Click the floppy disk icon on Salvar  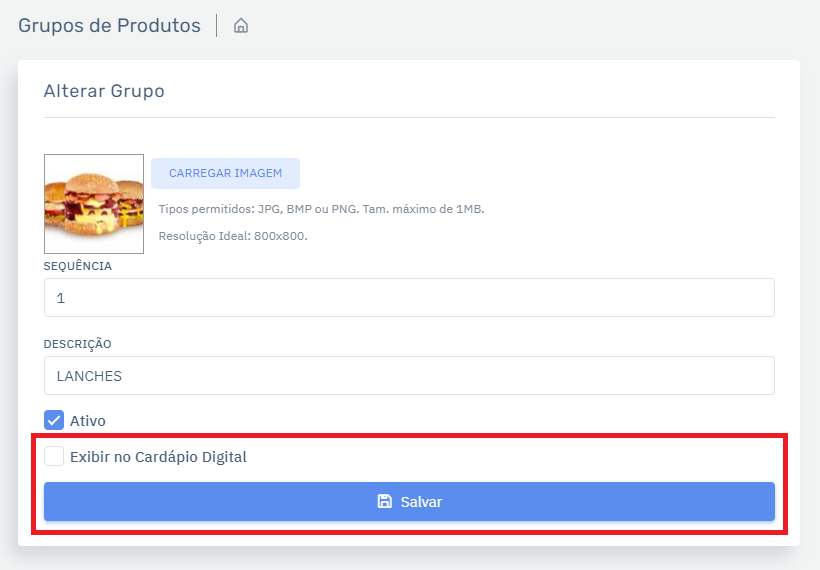click(x=384, y=501)
